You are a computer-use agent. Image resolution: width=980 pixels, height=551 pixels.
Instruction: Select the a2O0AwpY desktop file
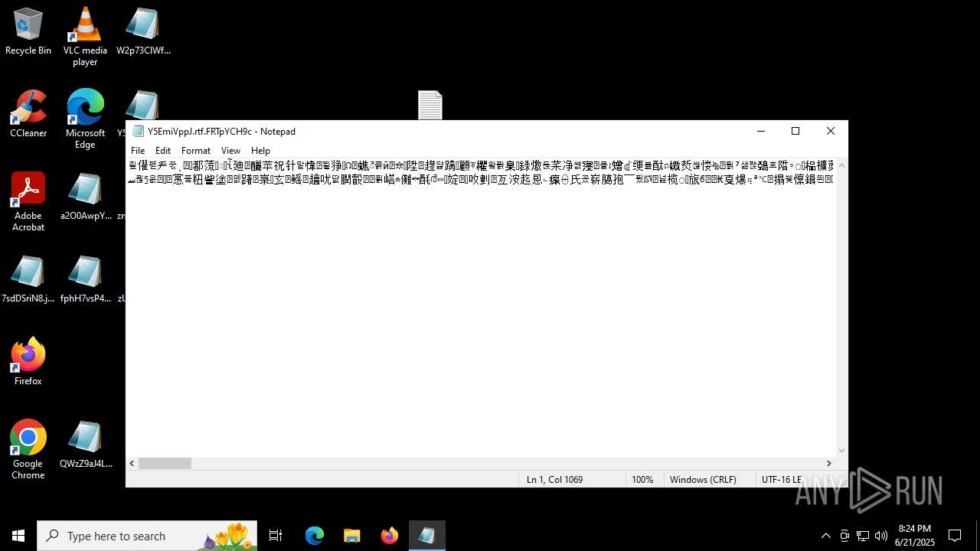click(85, 197)
